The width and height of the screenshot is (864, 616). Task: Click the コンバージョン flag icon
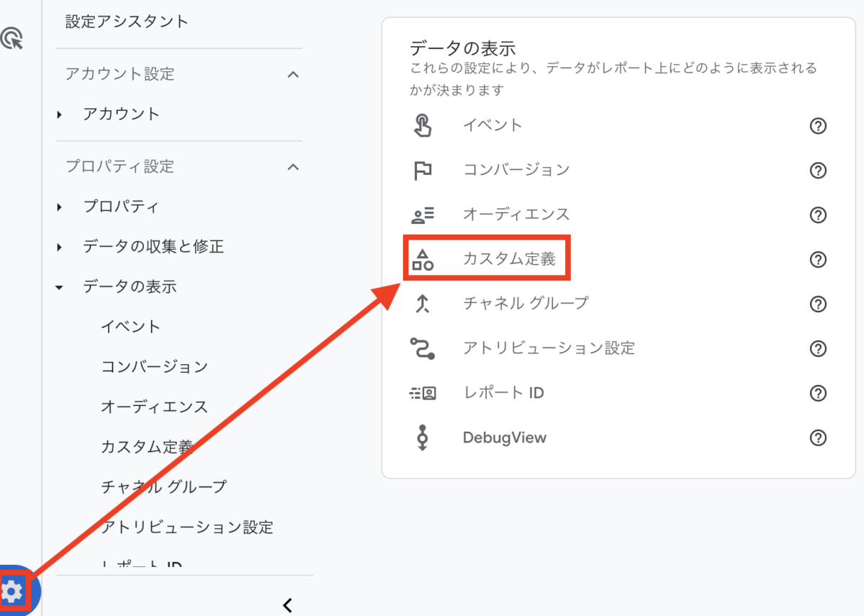(423, 171)
